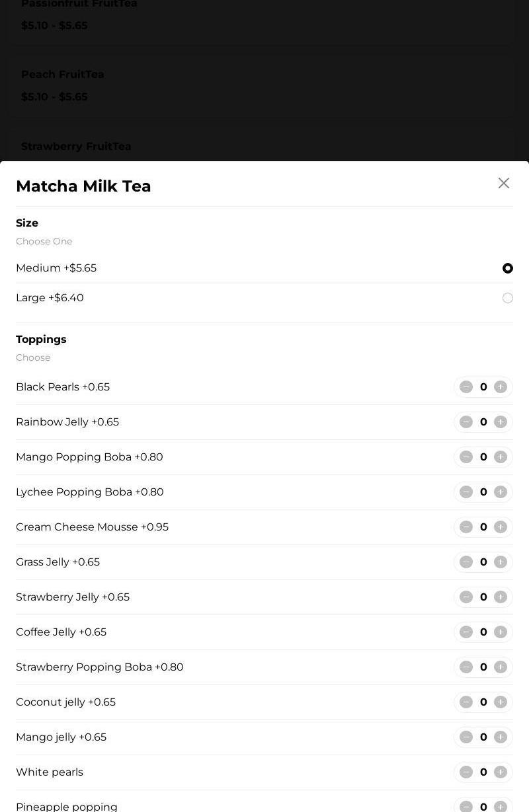This screenshot has width=529, height=812.
Task: Add a Grass Jelly topping
Action: (x=501, y=562)
